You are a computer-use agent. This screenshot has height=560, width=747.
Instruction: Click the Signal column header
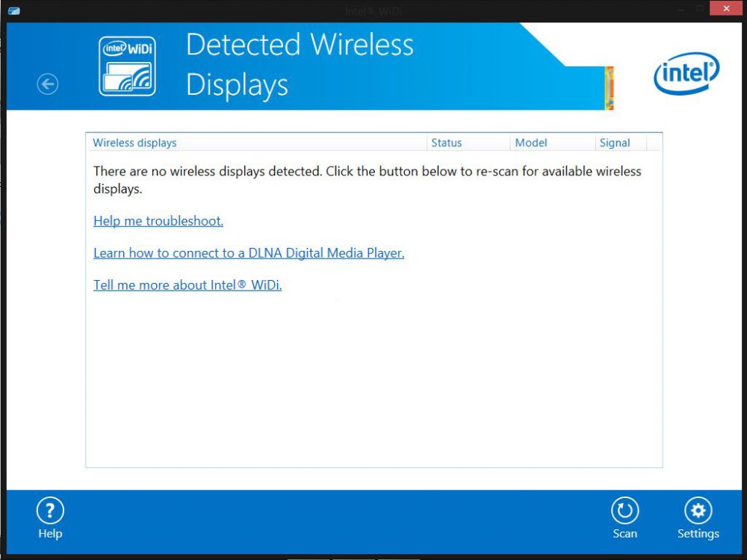[615, 143]
